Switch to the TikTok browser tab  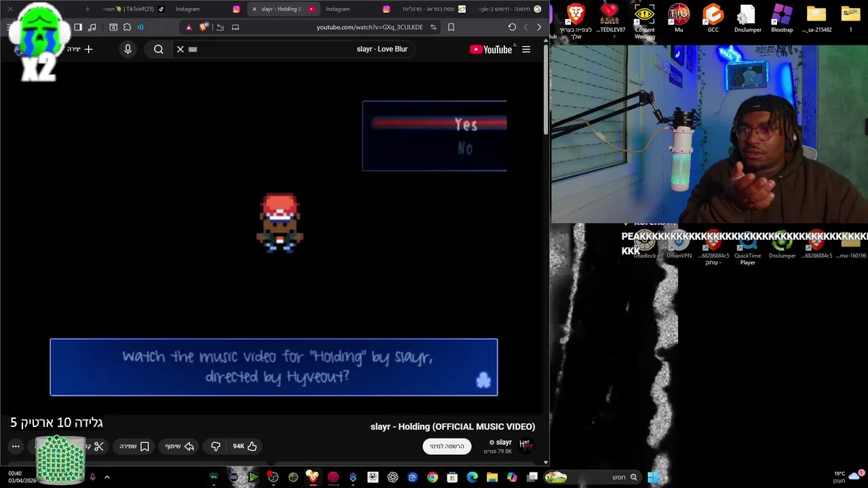tap(132, 9)
